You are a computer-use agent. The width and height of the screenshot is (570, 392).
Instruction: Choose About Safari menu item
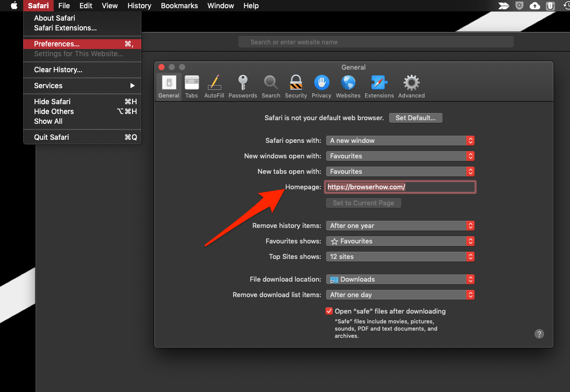click(82, 18)
